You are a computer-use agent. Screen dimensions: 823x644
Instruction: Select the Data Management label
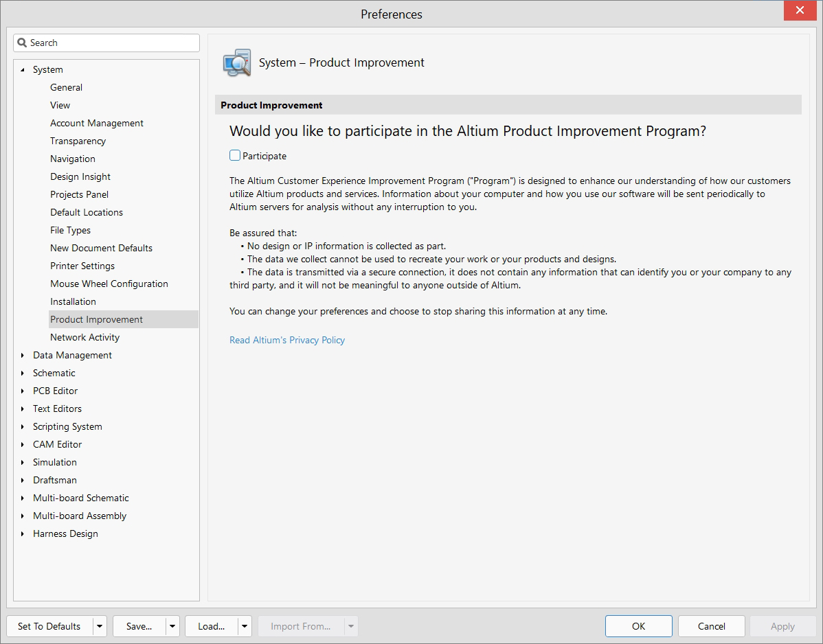[x=72, y=355]
